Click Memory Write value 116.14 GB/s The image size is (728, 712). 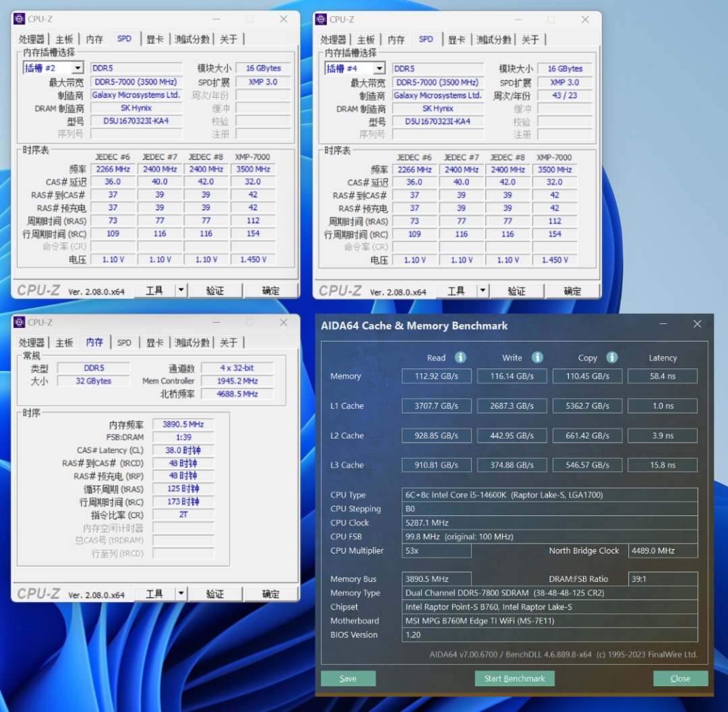(x=512, y=376)
